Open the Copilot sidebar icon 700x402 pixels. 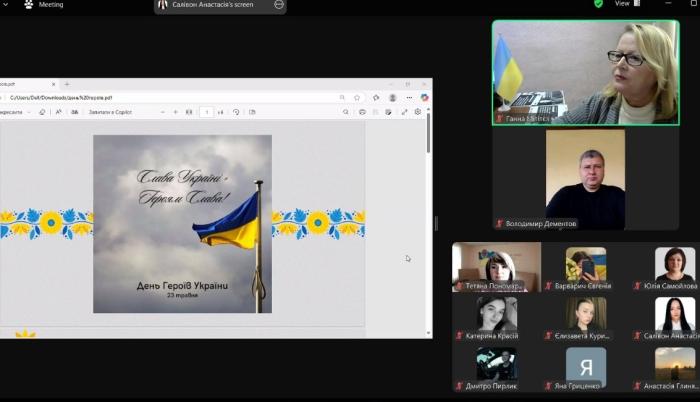[424, 97]
